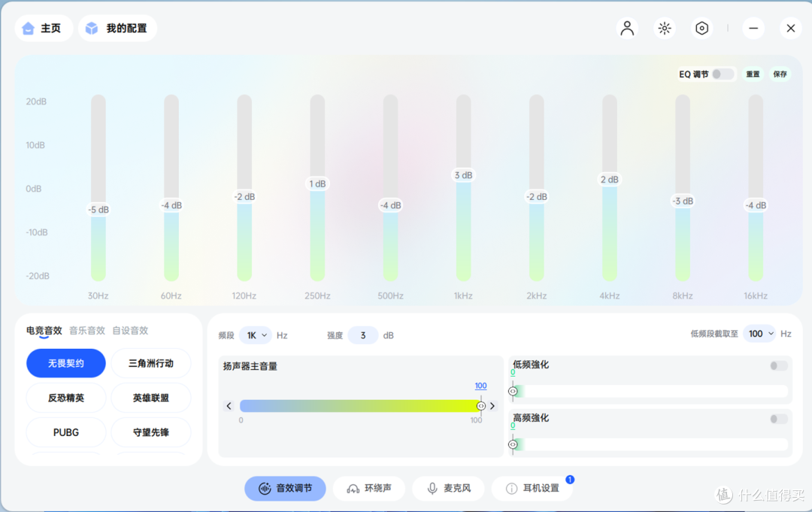The height and width of the screenshot is (512, 812).
Task: Open the 频段 1K frequency dropdown
Action: [x=256, y=335]
